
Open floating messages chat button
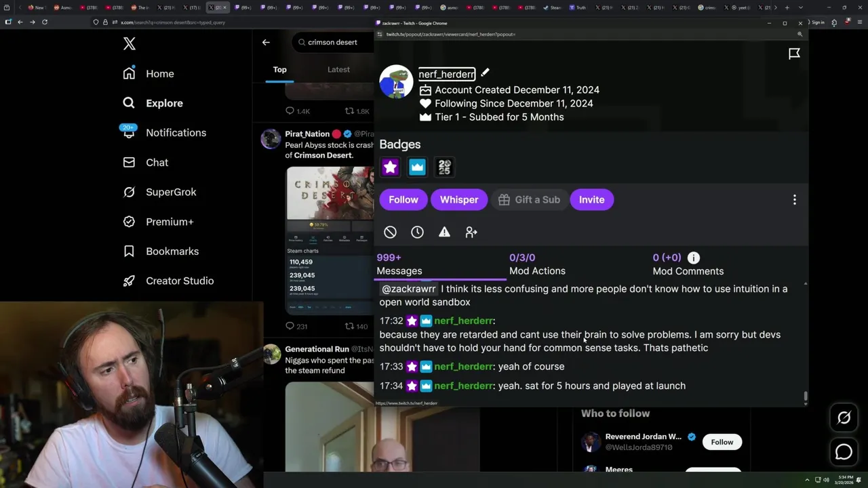(x=844, y=452)
